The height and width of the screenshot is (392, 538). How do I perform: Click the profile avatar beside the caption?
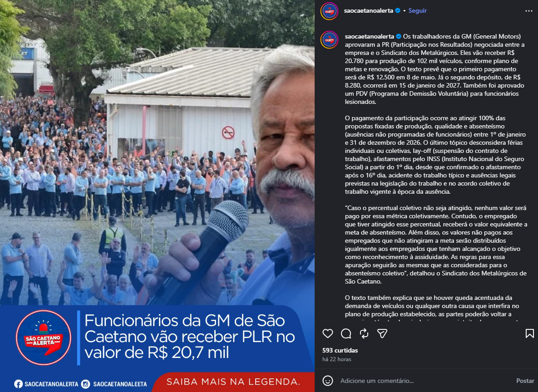[x=330, y=40]
